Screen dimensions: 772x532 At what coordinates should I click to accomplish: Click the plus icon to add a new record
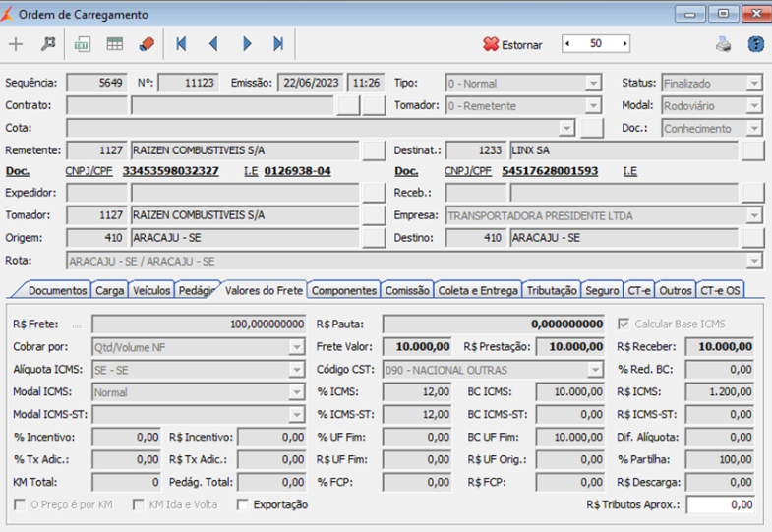16,44
